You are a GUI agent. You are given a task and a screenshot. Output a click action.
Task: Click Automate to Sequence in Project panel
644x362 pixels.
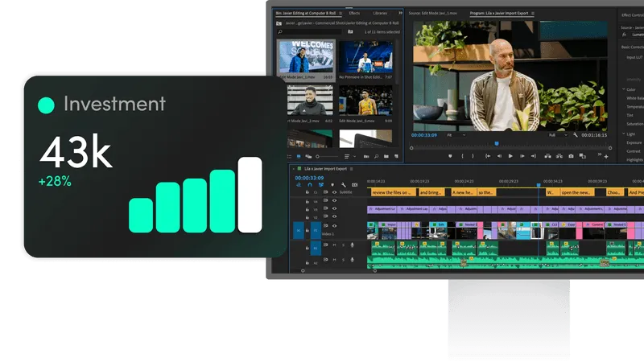366,156
